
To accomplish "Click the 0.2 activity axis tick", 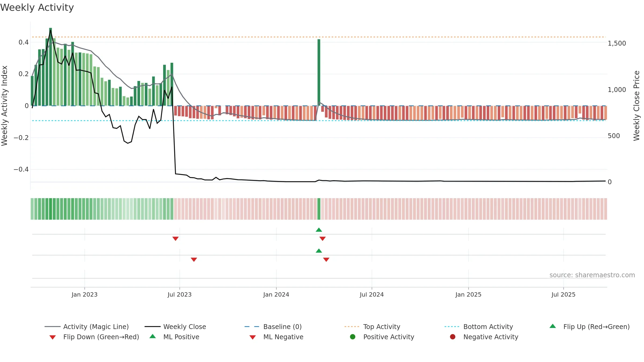I will point(24,74).
